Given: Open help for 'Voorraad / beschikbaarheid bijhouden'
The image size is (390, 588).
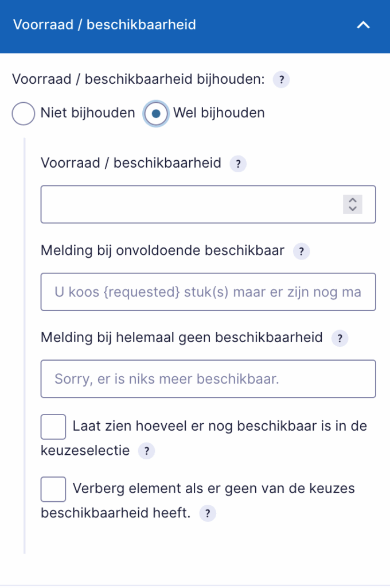Looking at the screenshot, I should click(281, 79).
